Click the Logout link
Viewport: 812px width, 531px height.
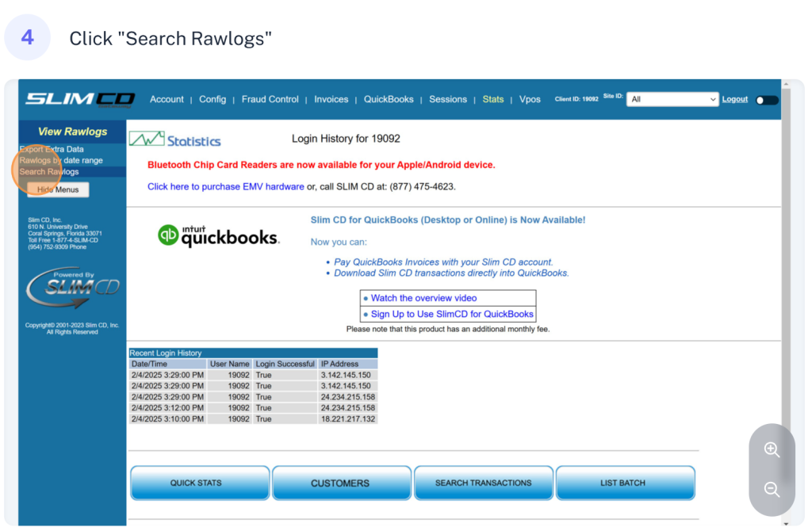(734, 100)
